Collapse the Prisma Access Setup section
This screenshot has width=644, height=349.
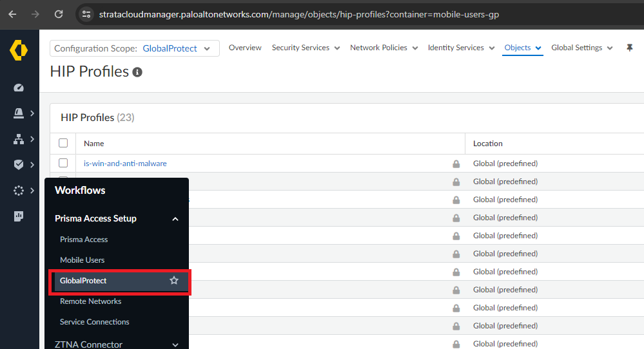point(175,219)
